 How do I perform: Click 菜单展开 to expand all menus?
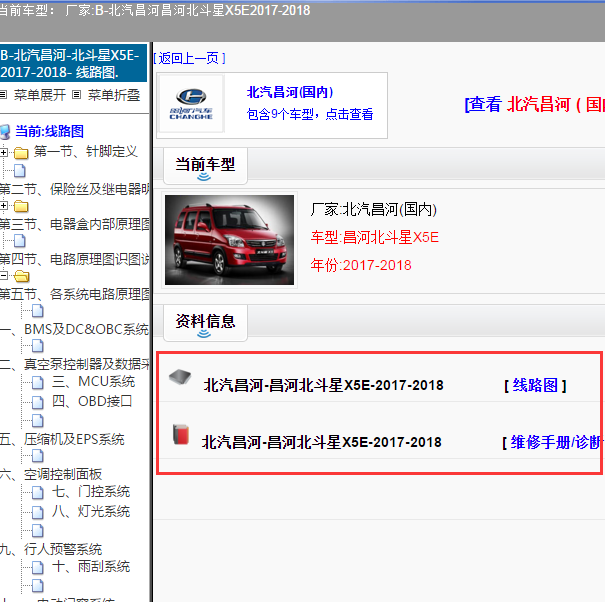click(40, 95)
